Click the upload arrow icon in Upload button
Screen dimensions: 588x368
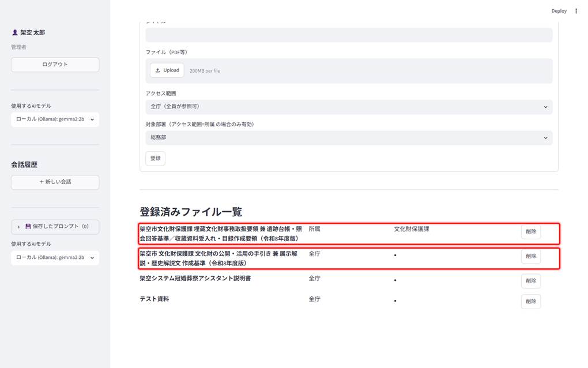157,70
